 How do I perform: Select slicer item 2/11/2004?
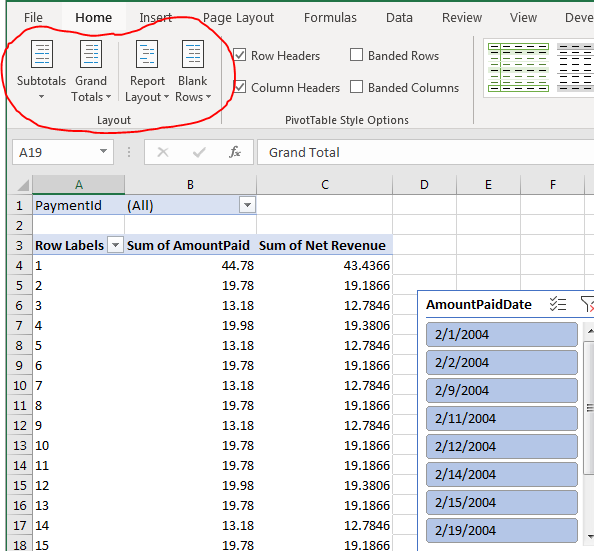[502, 419]
